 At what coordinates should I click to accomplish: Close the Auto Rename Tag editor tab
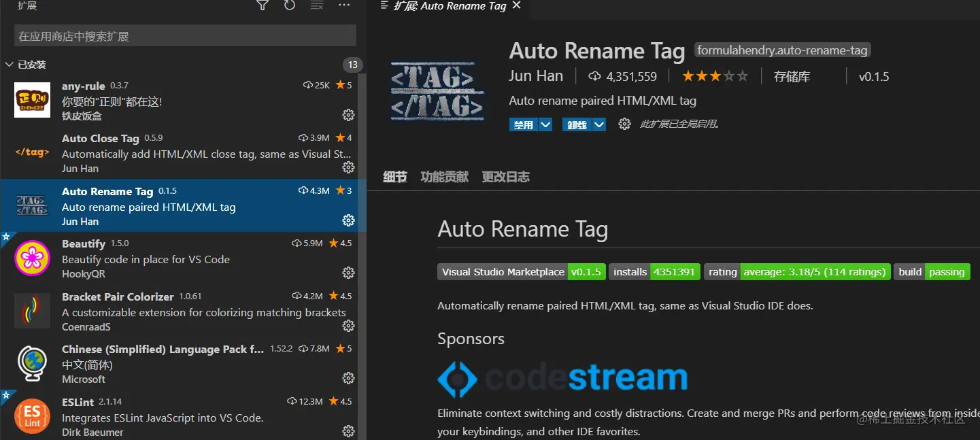click(x=516, y=5)
